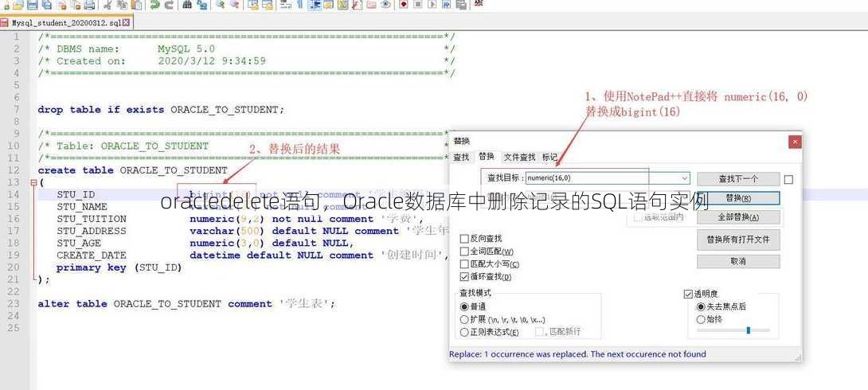
Task: Open the 查找目标 history dropdown arrow
Action: [x=685, y=178]
